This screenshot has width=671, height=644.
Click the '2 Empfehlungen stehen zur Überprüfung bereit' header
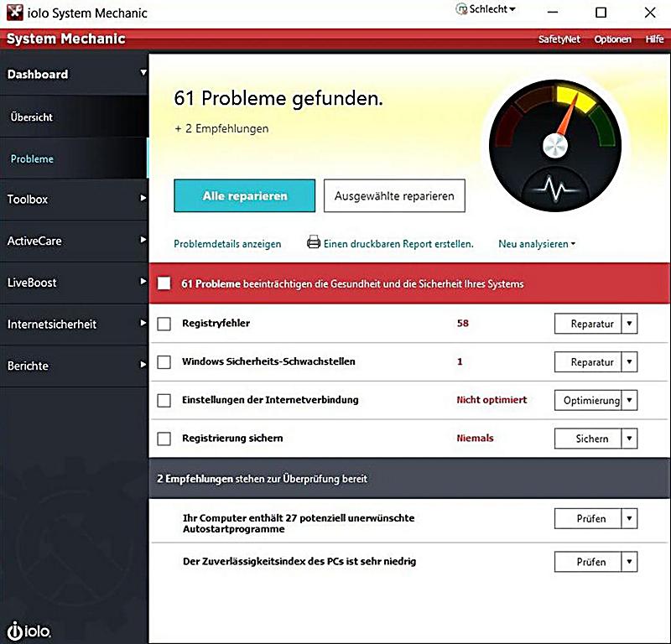pyautogui.click(x=409, y=479)
